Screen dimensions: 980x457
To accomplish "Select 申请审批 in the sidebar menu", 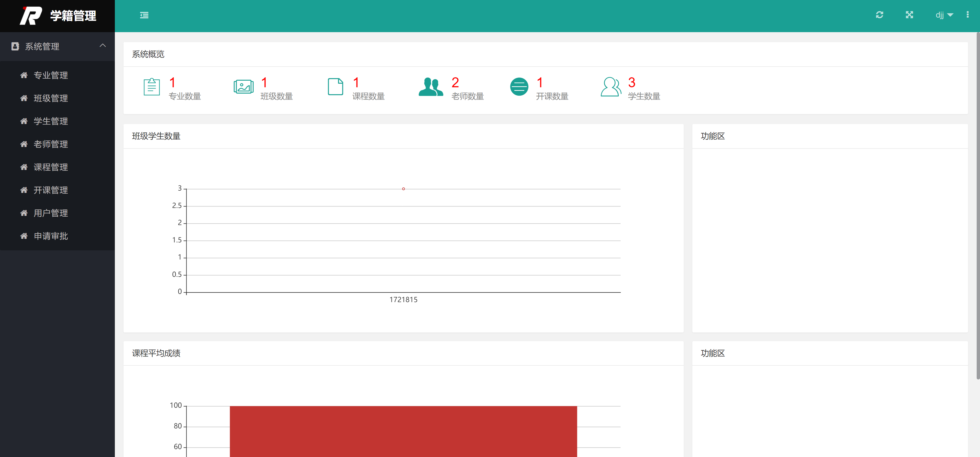I will tap(51, 236).
